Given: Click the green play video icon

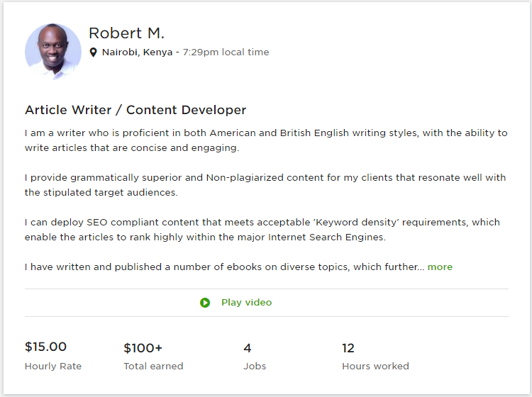Looking at the screenshot, I should [x=205, y=303].
